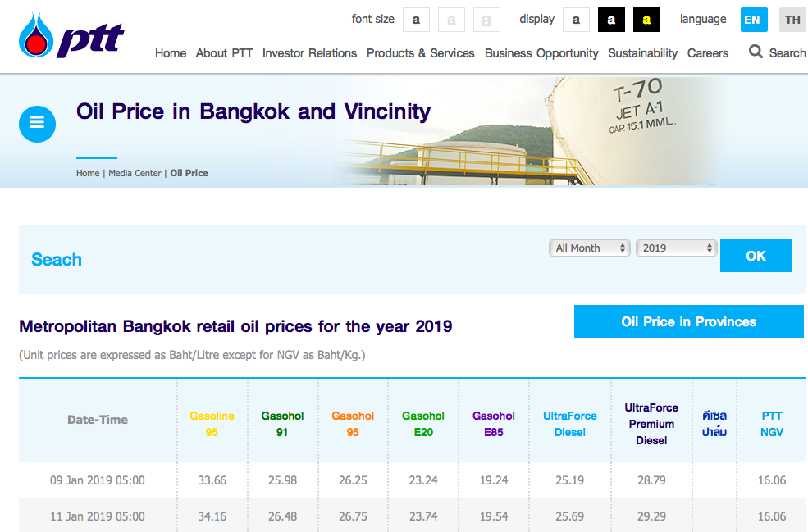The height and width of the screenshot is (532, 808).
Task: Click the 19.54 Gasohol E85 price
Action: point(494,516)
